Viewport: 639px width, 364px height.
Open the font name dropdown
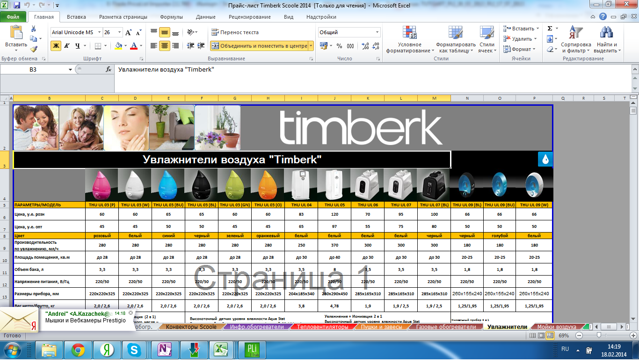[98, 33]
